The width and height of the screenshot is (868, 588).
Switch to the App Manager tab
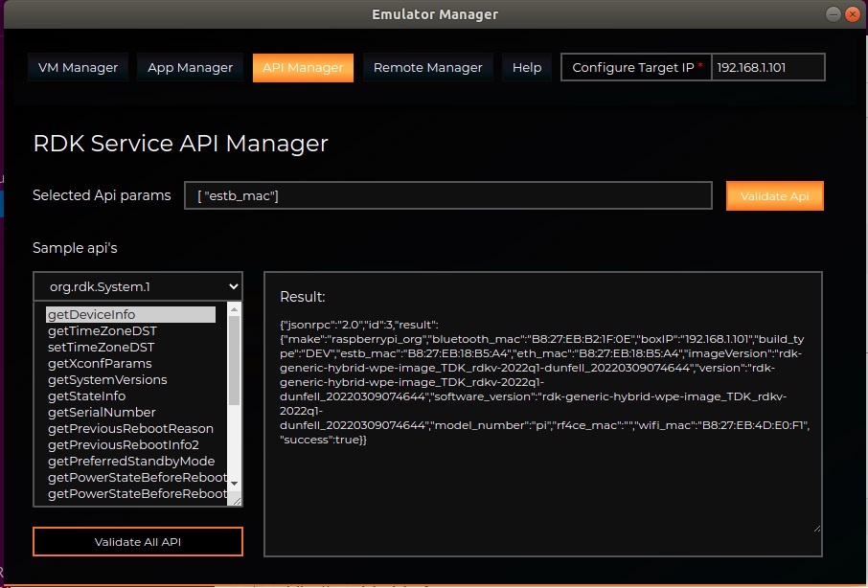pos(190,68)
